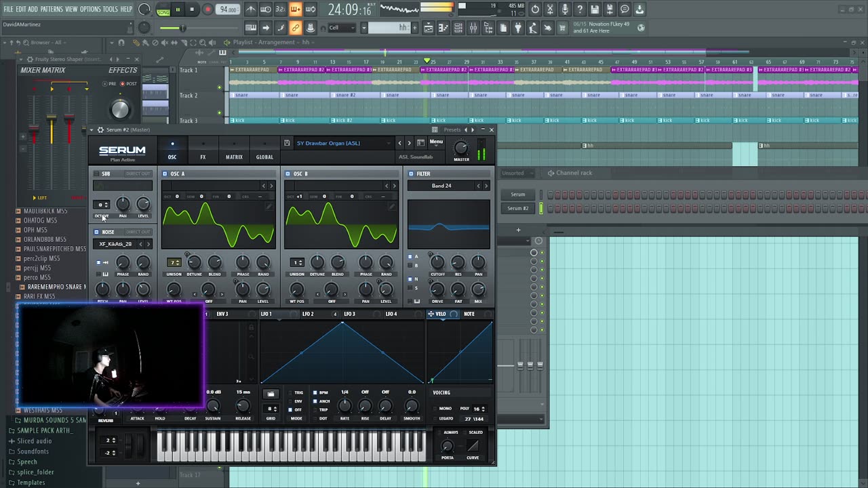The image size is (868, 488).
Task: Click the POLY voice count stepper showing 16
Action: point(479,409)
